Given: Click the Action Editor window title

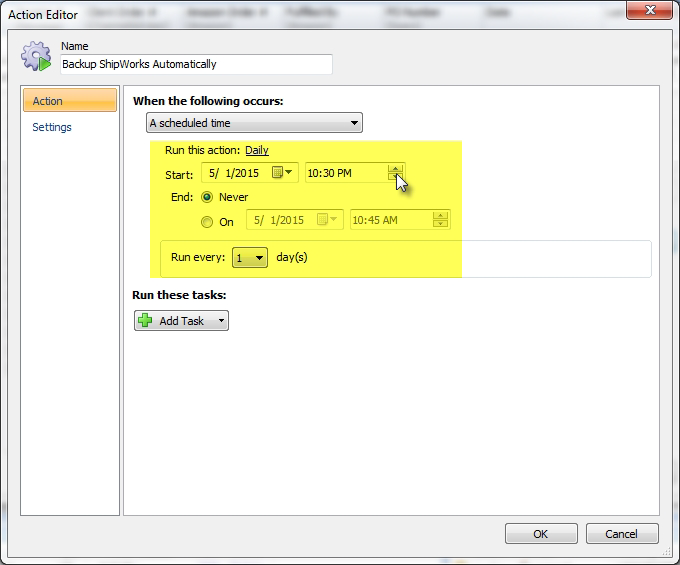Looking at the screenshot, I should (x=43, y=15).
